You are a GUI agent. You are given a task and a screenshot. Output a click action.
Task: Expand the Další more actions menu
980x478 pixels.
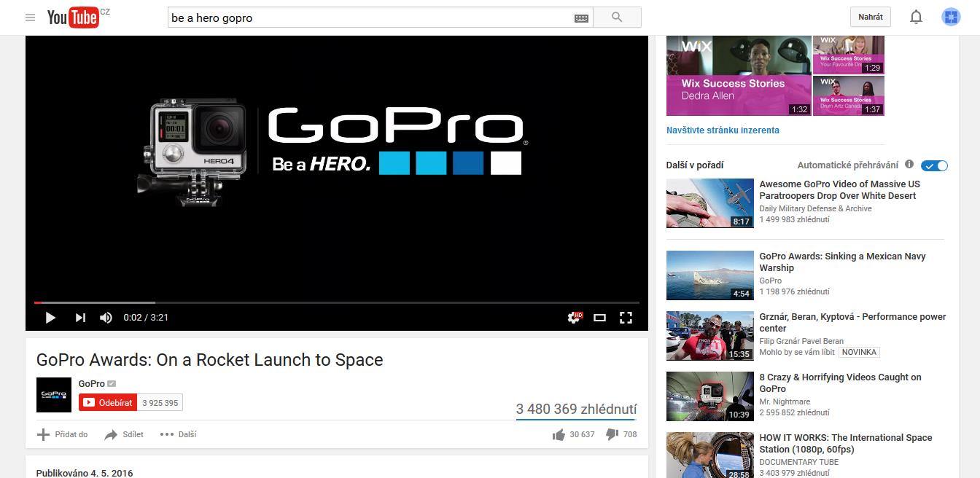pos(178,434)
